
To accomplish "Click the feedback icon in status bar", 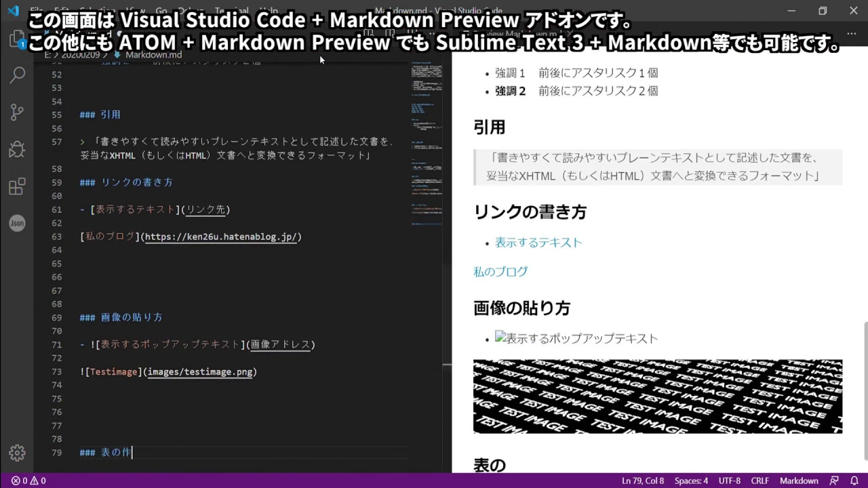I will [x=834, y=481].
